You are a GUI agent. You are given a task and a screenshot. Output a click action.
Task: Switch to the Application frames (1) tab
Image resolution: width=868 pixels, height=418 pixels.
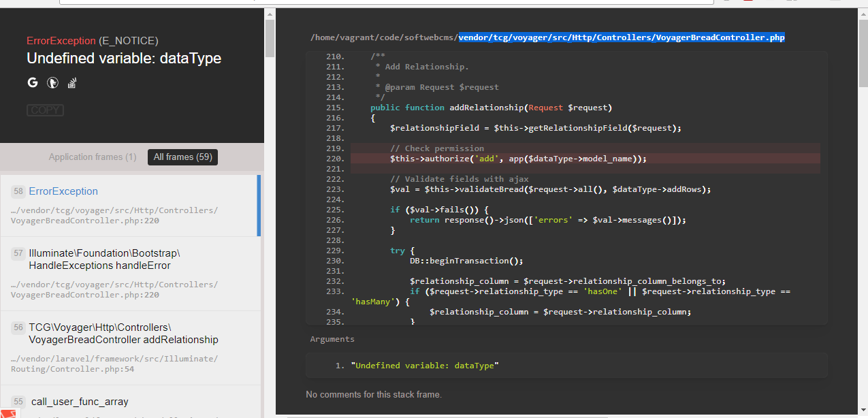pyautogui.click(x=92, y=157)
